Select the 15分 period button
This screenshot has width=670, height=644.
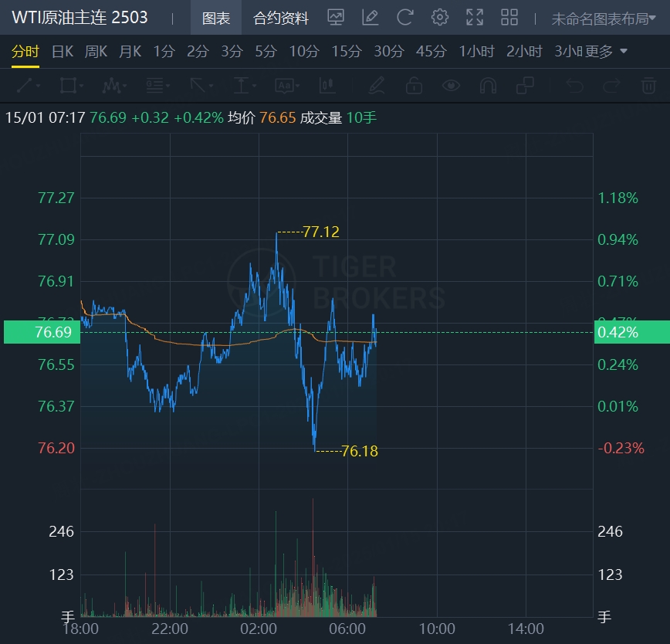point(347,52)
